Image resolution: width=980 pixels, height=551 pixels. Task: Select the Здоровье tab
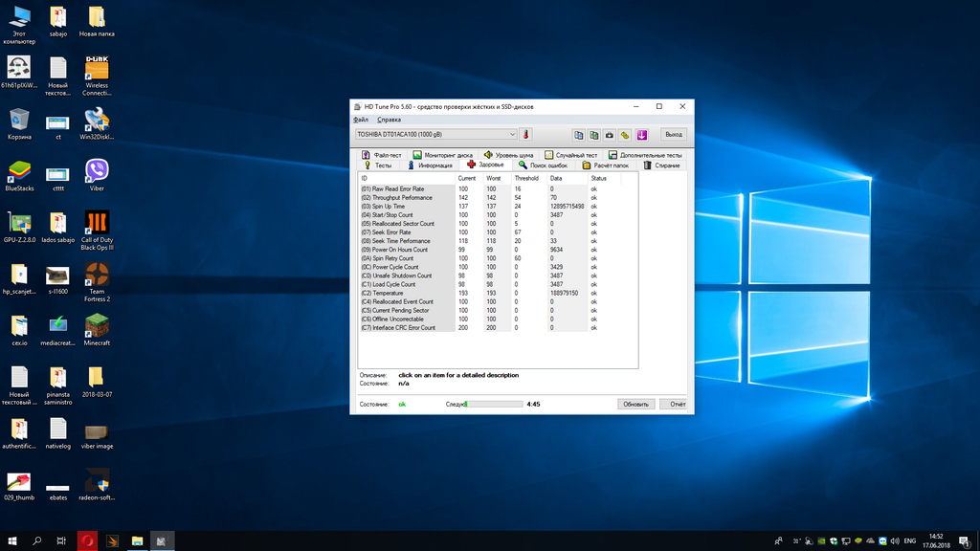click(485, 165)
